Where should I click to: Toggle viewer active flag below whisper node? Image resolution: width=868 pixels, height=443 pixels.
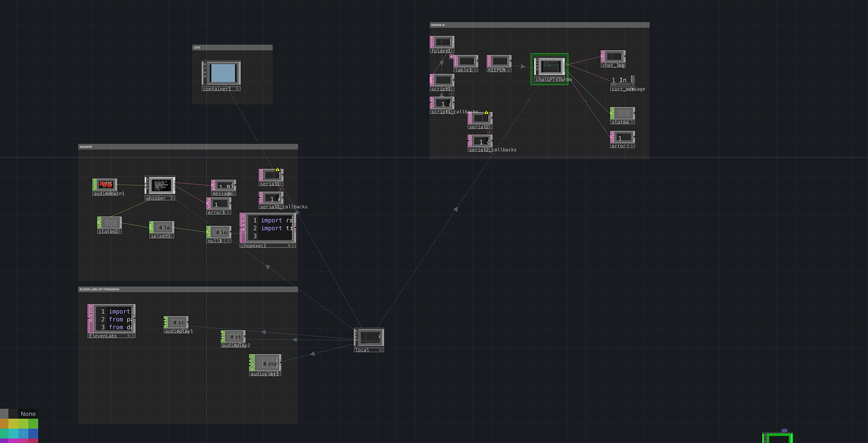pos(173,198)
